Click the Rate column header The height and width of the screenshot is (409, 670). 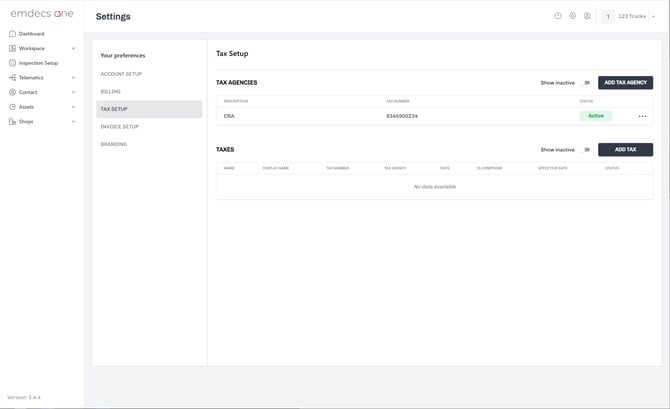[445, 168]
